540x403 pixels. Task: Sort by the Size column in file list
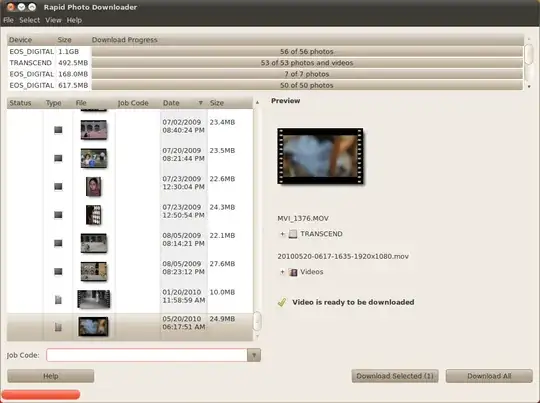pyautogui.click(x=230, y=103)
